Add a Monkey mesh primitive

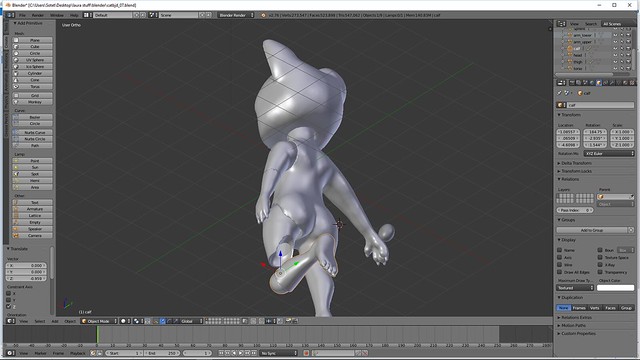click(33, 102)
